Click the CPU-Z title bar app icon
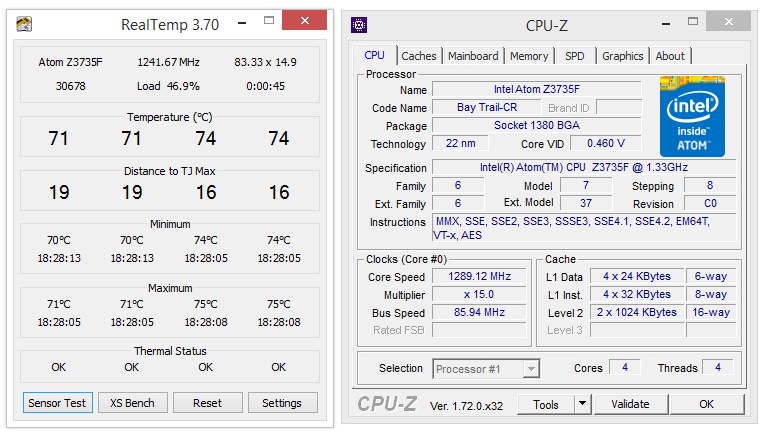The width and height of the screenshot is (764, 431). click(x=359, y=25)
